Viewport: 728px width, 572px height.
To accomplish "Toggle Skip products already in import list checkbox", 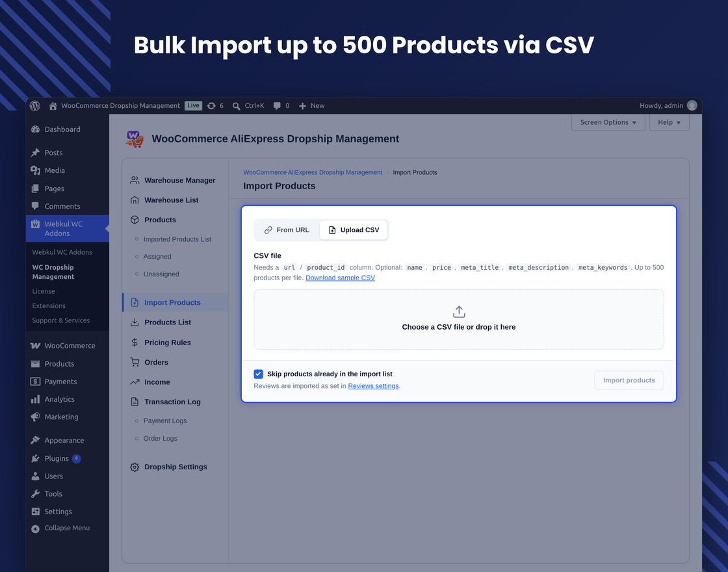I will pos(259,374).
